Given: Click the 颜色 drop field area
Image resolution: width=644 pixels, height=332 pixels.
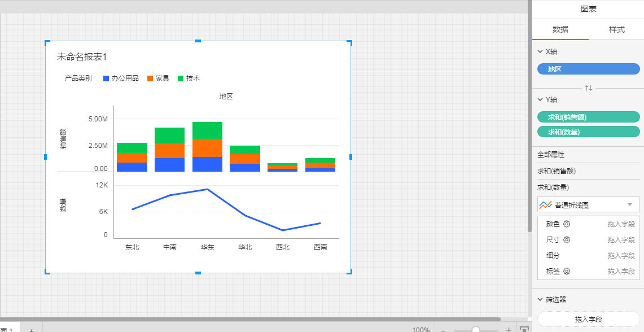Looking at the screenshot, I should pyautogui.click(x=621, y=224).
